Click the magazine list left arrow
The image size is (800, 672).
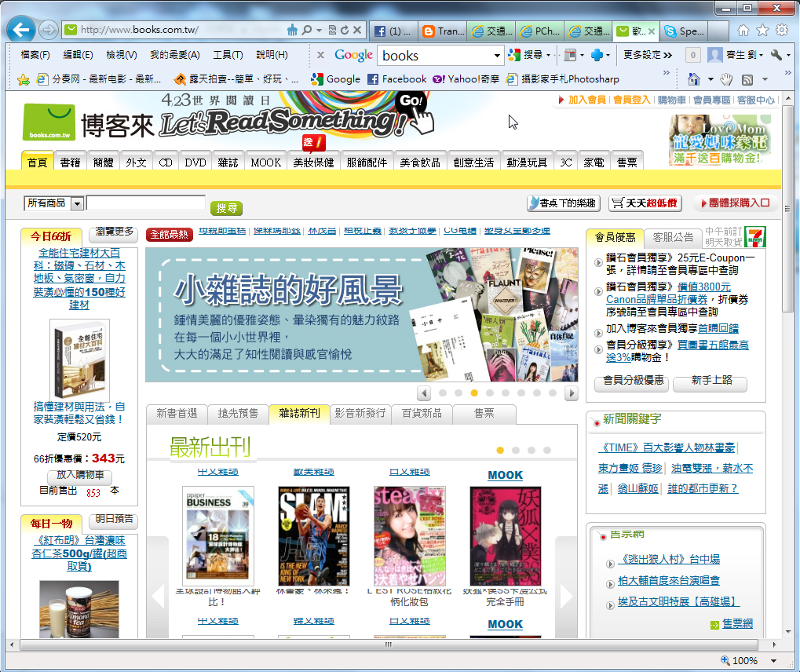[158, 596]
